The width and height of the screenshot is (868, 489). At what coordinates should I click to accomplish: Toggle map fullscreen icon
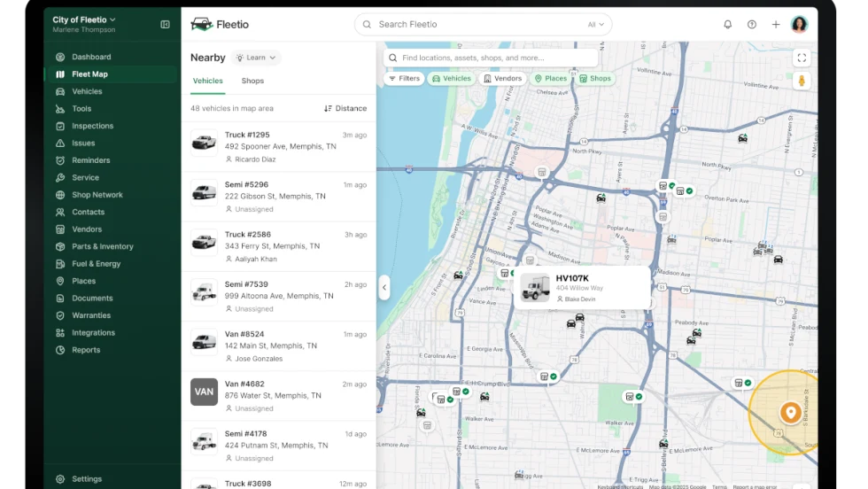(802, 58)
